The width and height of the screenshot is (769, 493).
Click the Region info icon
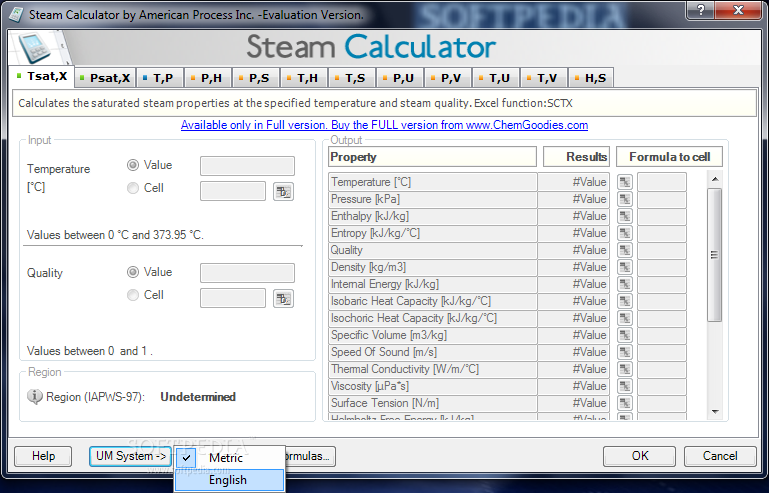[x=34, y=396]
